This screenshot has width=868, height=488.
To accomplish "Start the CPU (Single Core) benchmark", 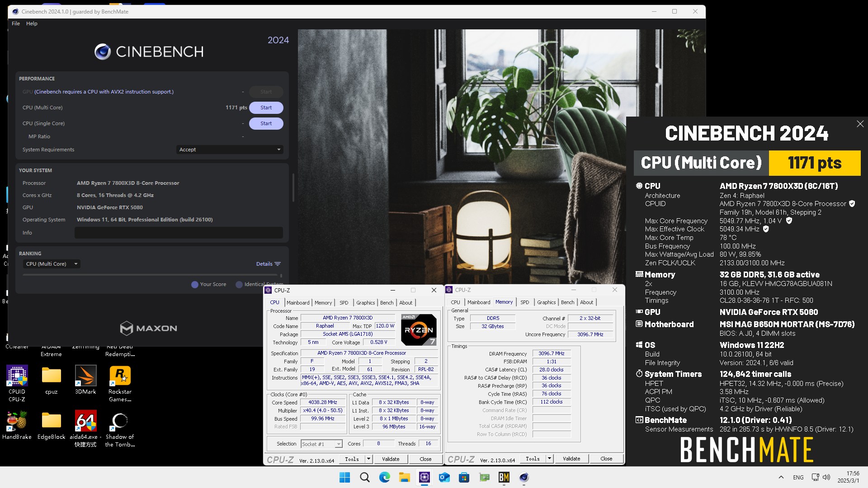I will point(266,123).
